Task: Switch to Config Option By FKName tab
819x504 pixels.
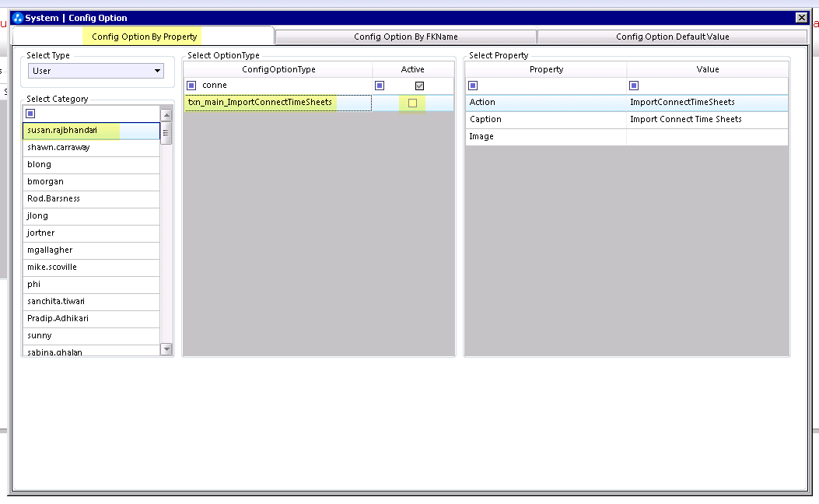Action: (406, 37)
